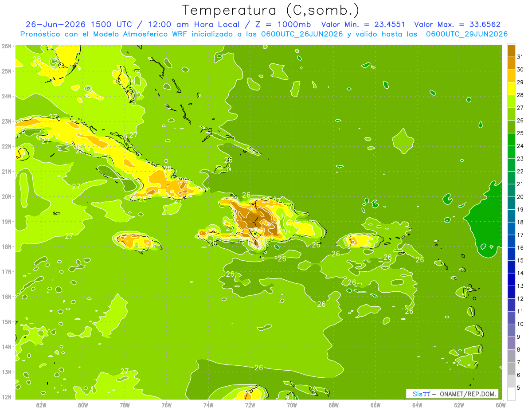Click the legend color band between 26 and 27

pyautogui.click(x=511, y=114)
